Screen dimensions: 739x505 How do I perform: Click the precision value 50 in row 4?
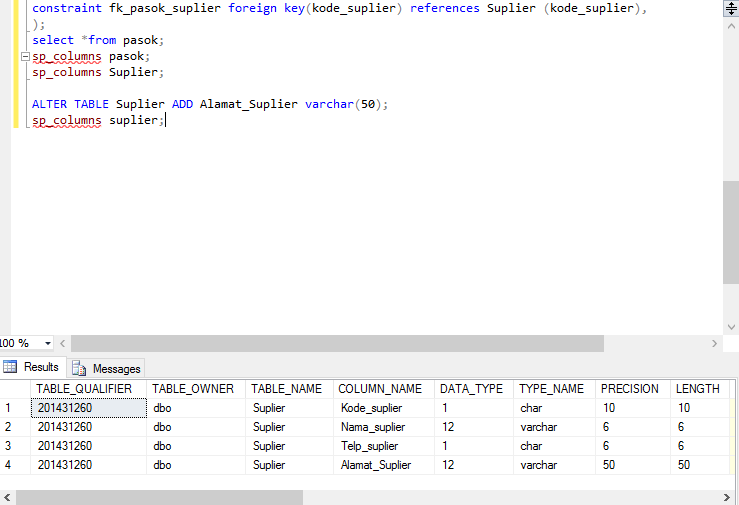[632, 465]
